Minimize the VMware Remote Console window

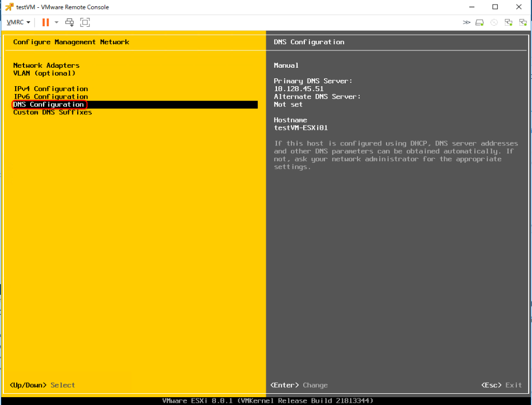coord(472,7)
